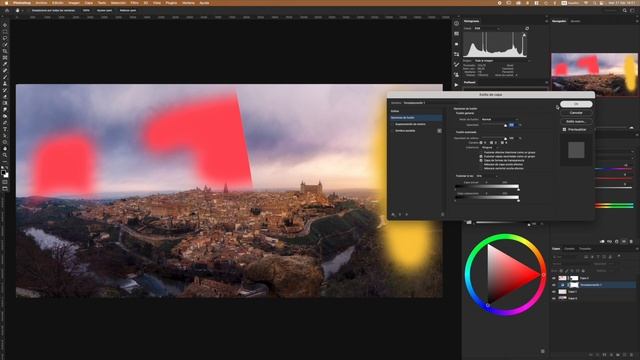
Task: Open the Histograma panel flyout menu
Action: pos(547,21)
